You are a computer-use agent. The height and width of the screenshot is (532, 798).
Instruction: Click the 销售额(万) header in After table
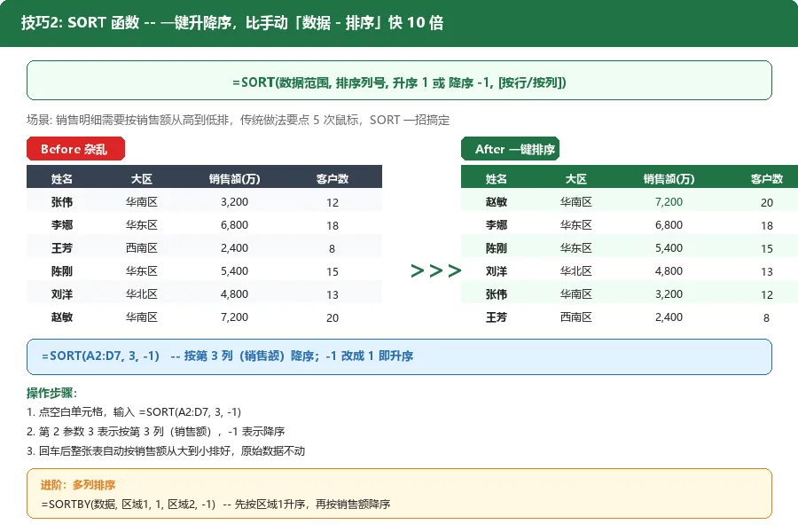point(669,179)
